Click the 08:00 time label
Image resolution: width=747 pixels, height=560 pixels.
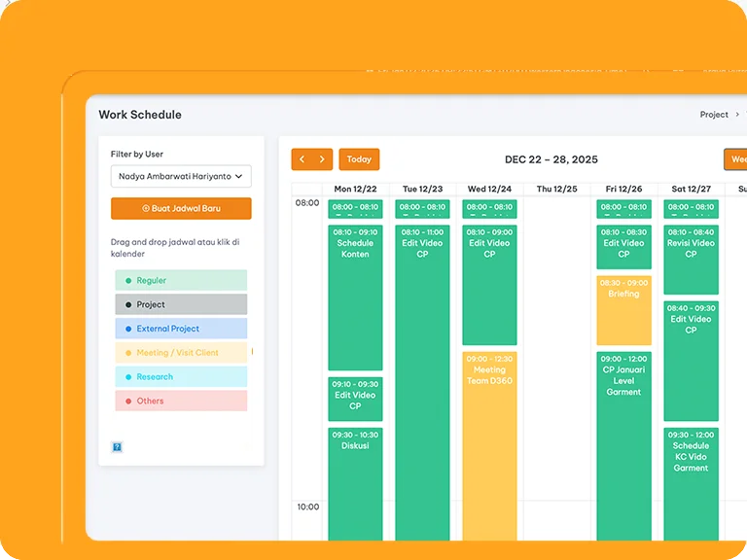tap(307, 203)
